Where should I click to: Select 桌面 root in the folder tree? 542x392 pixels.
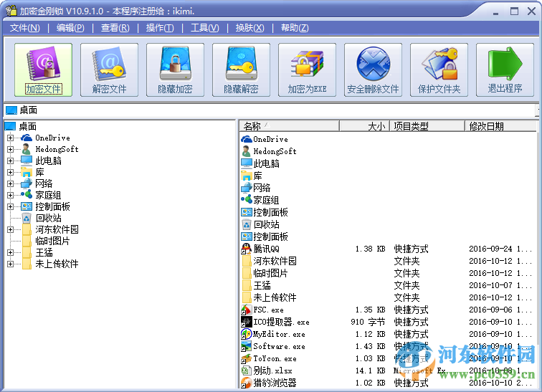(x=27, y=126)
